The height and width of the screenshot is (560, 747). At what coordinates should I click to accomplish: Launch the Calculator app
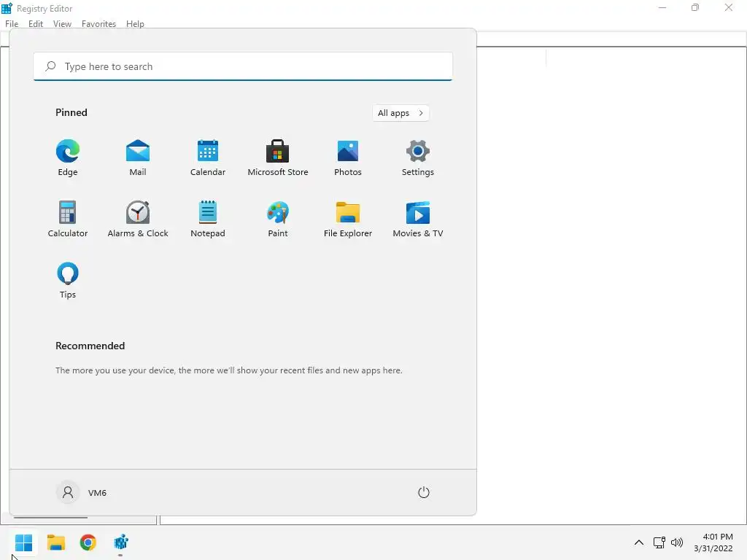[x=68, y=219]
